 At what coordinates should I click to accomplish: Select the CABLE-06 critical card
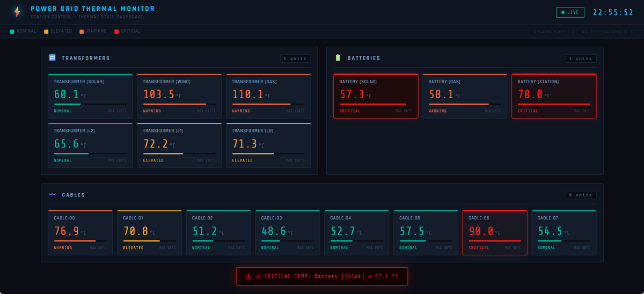pyautogui.click(x=495, y=233)
